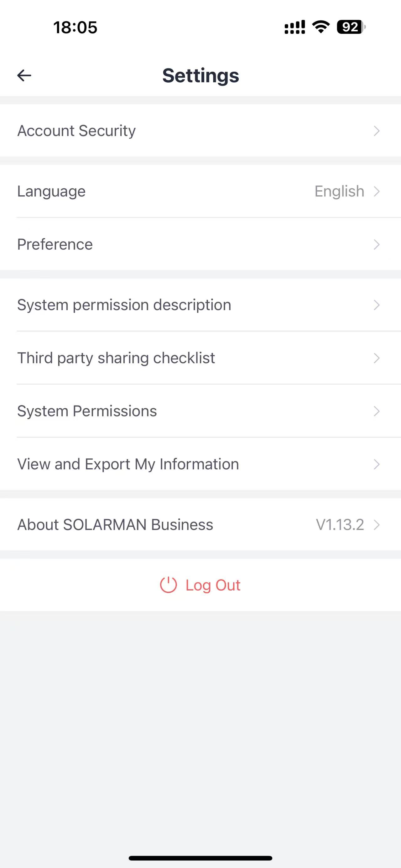This screenshot has width=401, height=868.
Task: Expand the Language row chevron
Action: [x=377, y=191]
